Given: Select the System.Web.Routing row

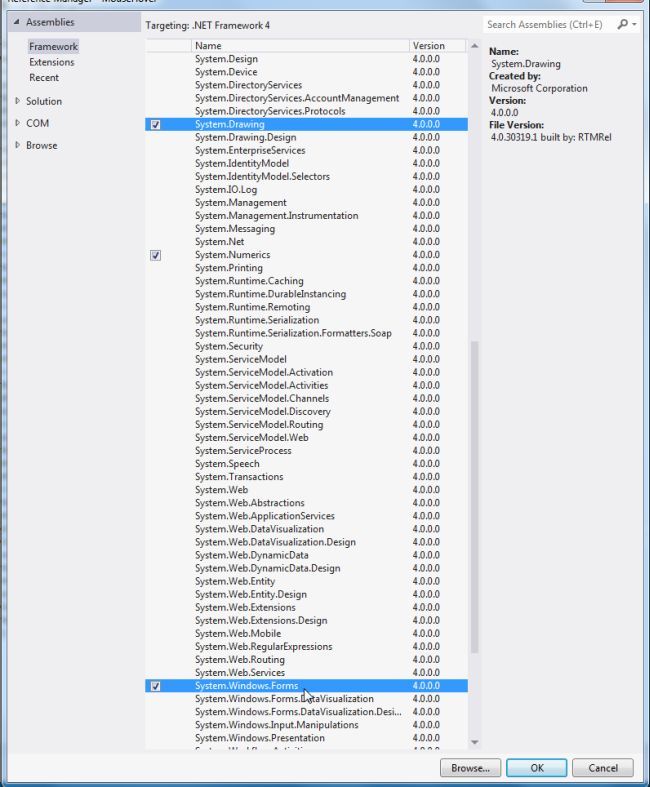Looking at the screenshot, I should (306, 659).
